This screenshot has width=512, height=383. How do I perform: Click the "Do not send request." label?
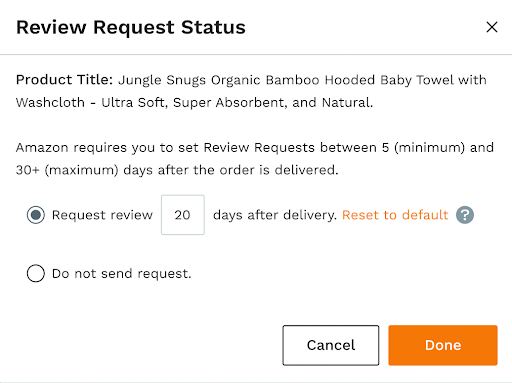(x=122, y=274)
